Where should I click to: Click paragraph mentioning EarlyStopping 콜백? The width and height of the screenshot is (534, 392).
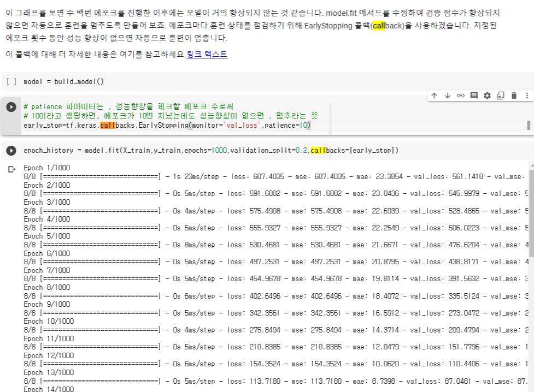pyautogui.click(x=253, y=26)
